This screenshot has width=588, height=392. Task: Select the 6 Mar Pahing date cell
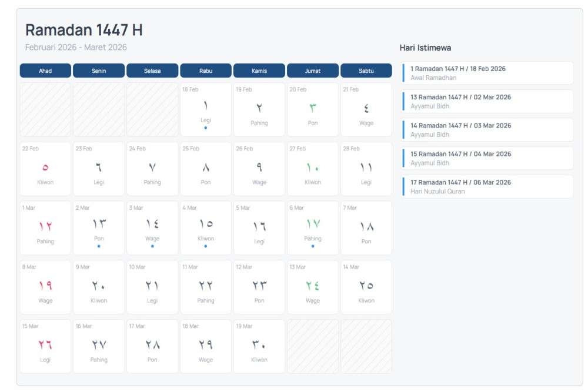312,227
